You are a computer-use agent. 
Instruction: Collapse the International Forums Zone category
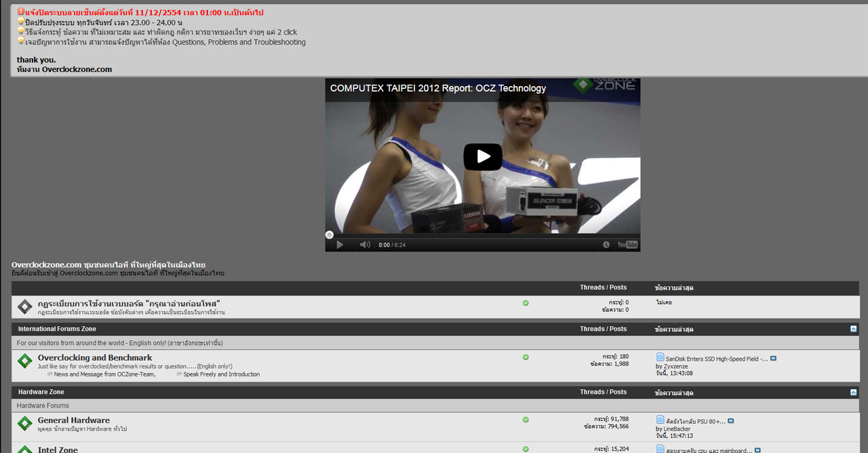853,329
